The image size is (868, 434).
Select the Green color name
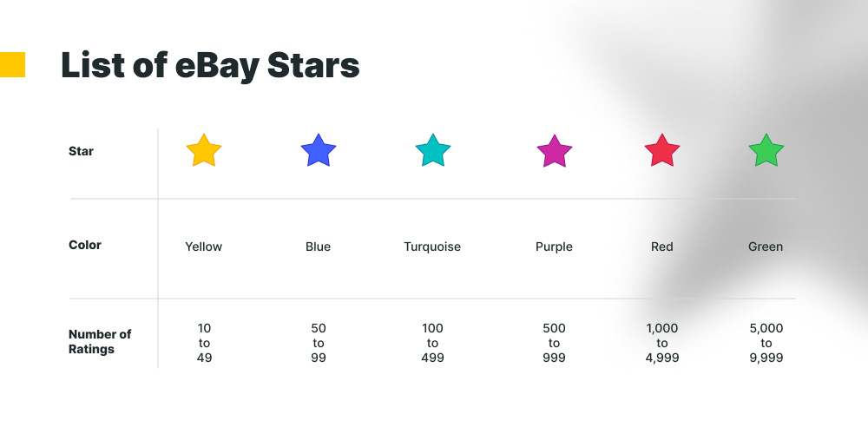coord(766,247)
